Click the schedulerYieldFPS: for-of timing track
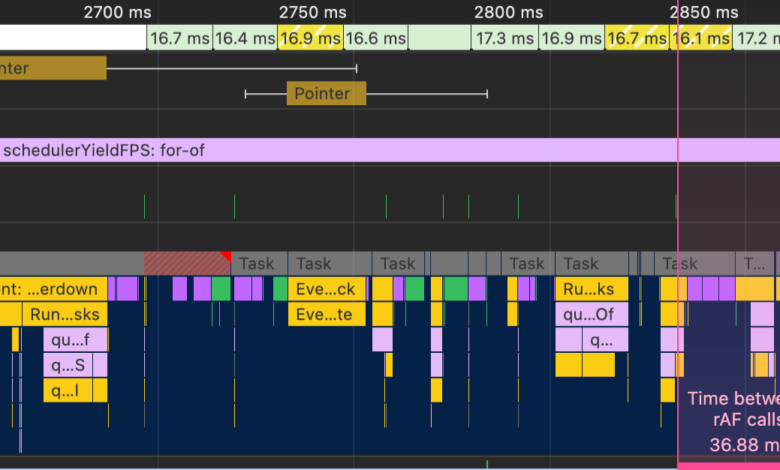 point(390,151)
